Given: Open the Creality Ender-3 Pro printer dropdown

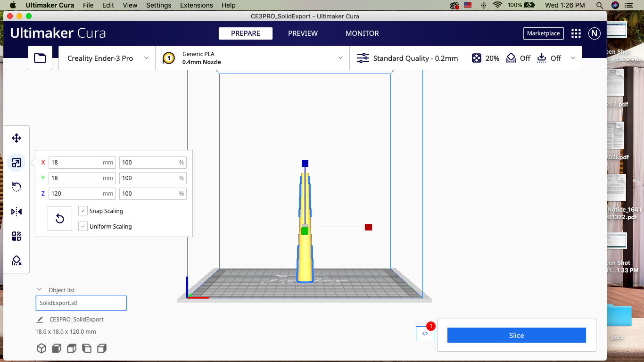Looking at the screenshot, I should 107,58.
